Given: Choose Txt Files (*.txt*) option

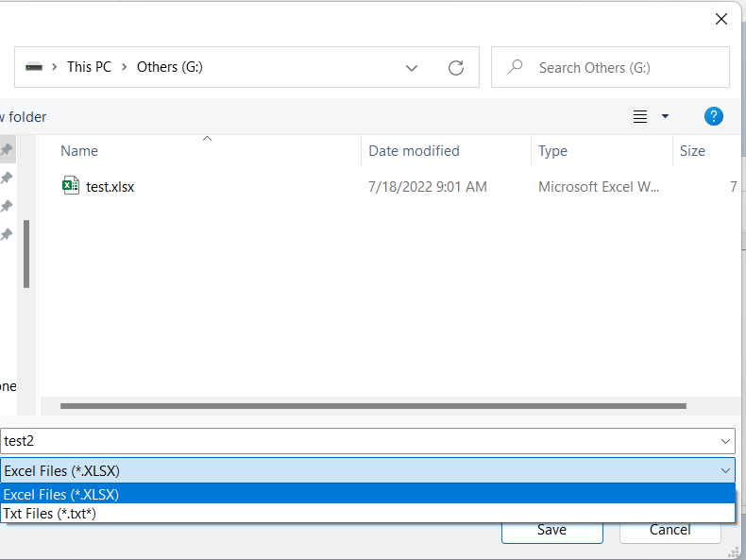Looking at the screenshot, I should click(x=50, y=514).
